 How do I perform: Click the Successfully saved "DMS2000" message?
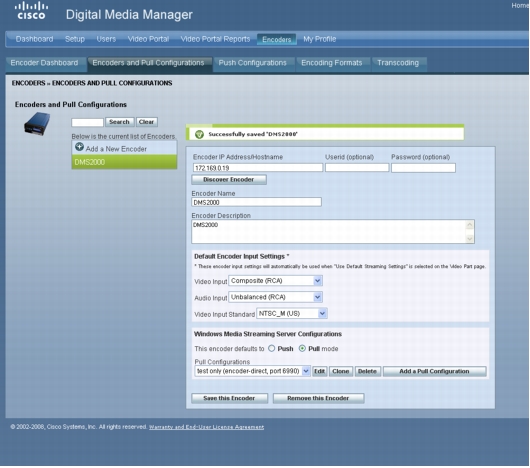coord(253,134)
